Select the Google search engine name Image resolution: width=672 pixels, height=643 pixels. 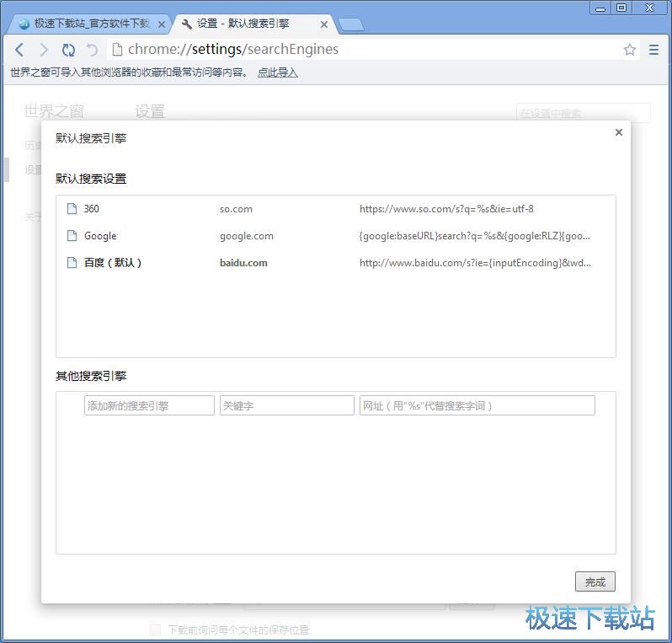tap(100, 236)
